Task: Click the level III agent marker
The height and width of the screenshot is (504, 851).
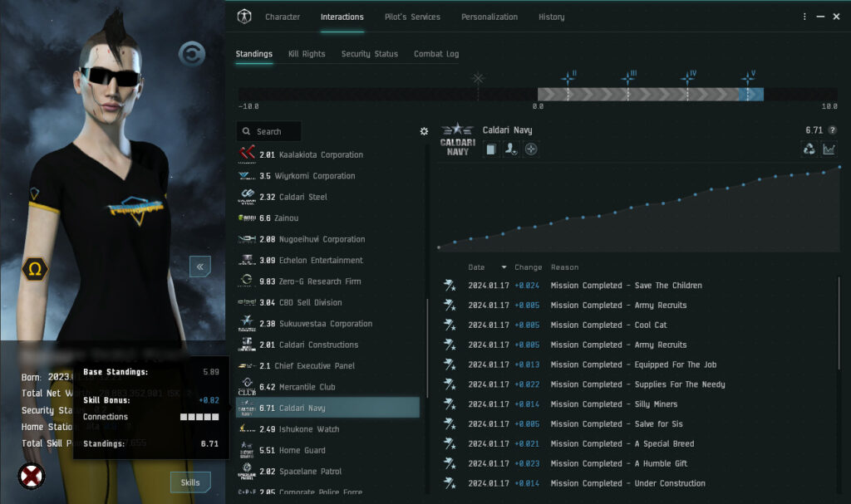Action: pyautogui.click(x=628, y=77)
